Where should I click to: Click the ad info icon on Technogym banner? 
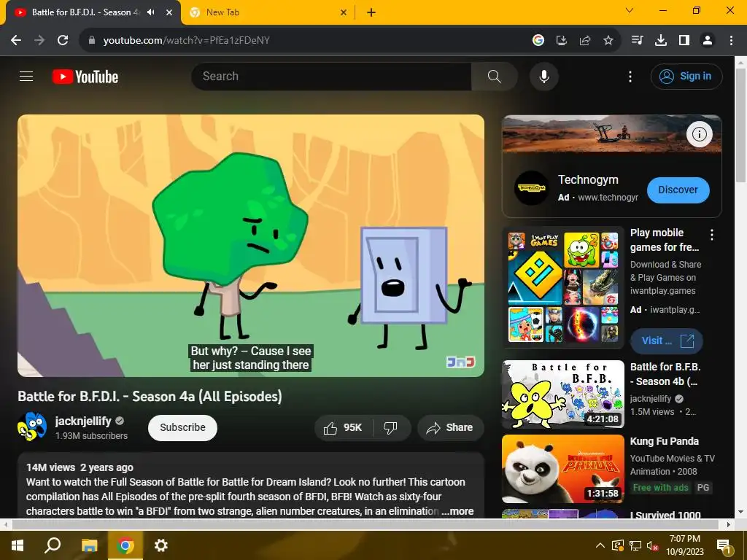699,134
